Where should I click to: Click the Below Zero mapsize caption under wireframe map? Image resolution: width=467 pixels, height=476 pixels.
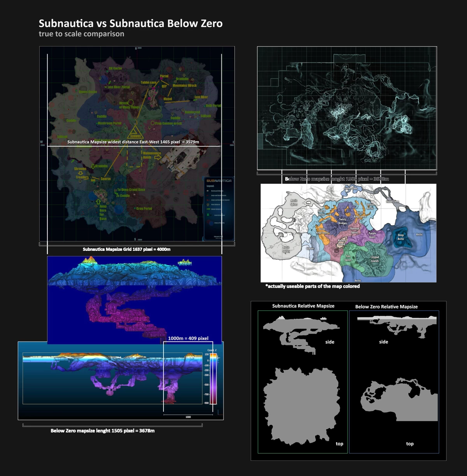click(337, 179)
